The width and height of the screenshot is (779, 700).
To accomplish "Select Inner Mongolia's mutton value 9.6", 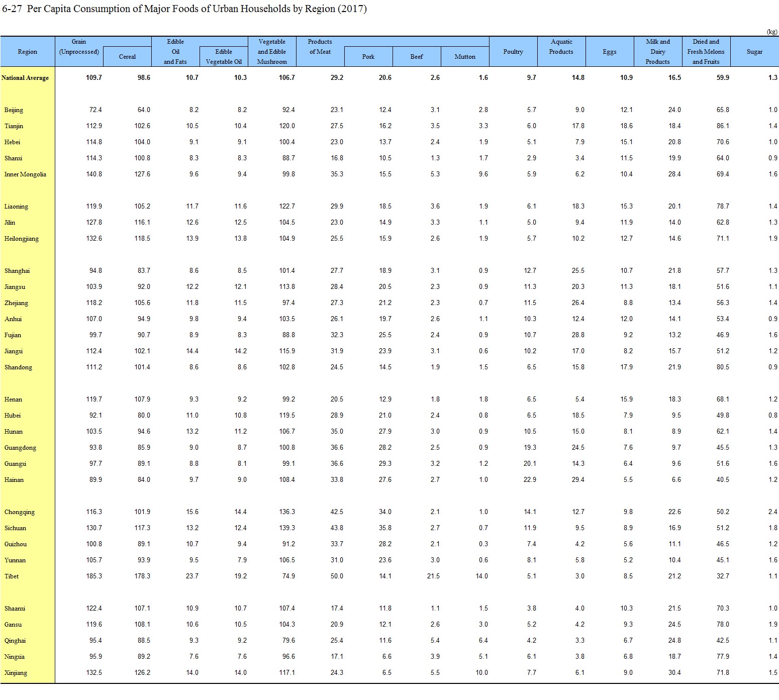I will pyautogui.click(x=483, y=174).
